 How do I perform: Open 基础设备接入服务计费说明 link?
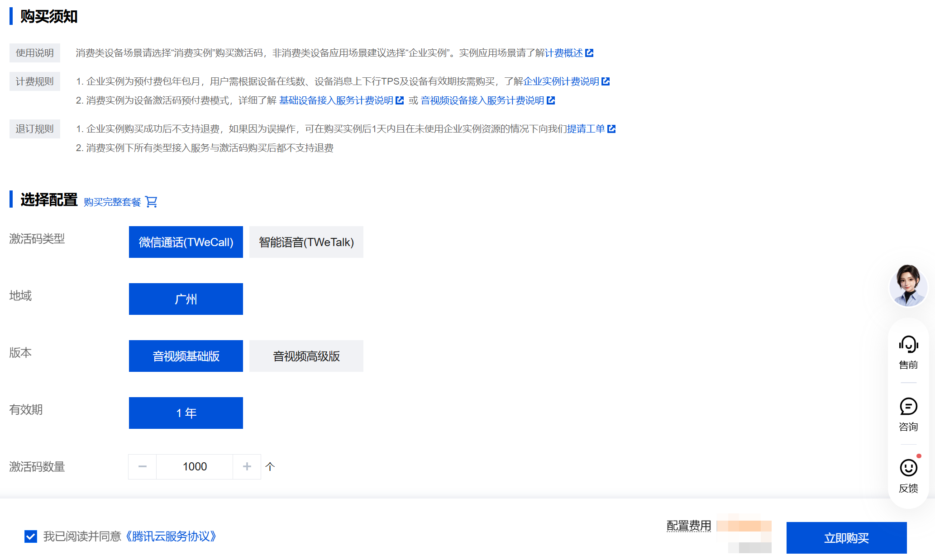(336, 100)
